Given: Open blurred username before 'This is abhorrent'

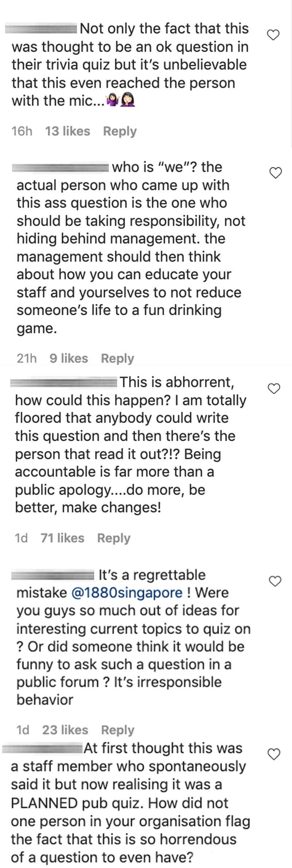Looking at the screenshot, I should [x=64, y=383].
